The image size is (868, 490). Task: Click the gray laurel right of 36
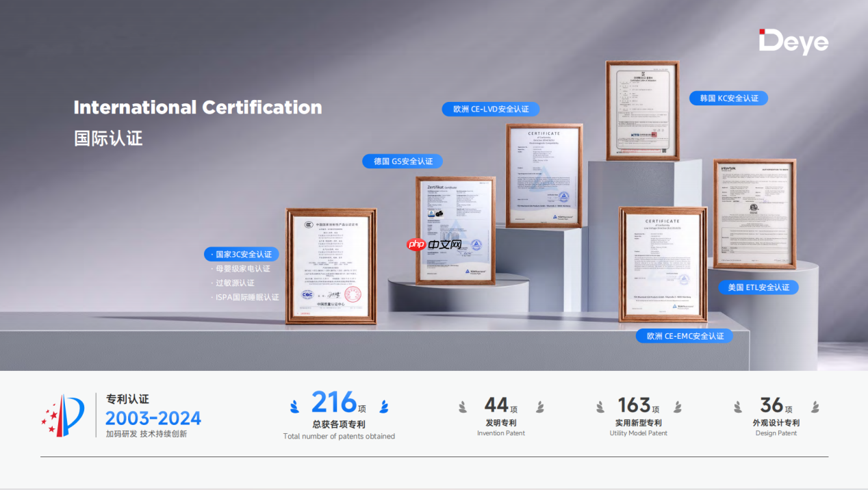point(815,407)
